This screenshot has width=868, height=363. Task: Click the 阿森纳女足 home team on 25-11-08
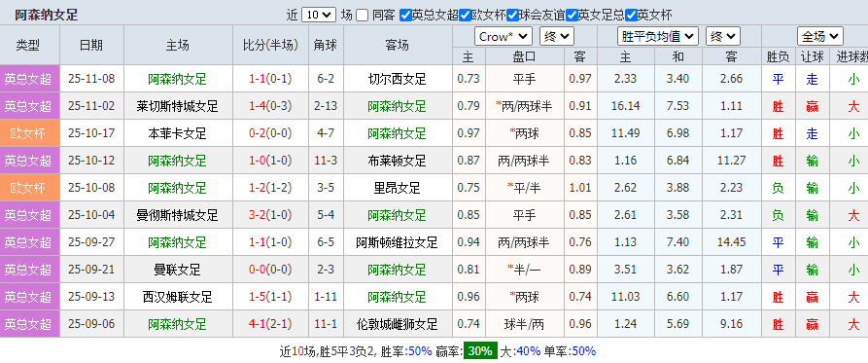click(177, 79)
